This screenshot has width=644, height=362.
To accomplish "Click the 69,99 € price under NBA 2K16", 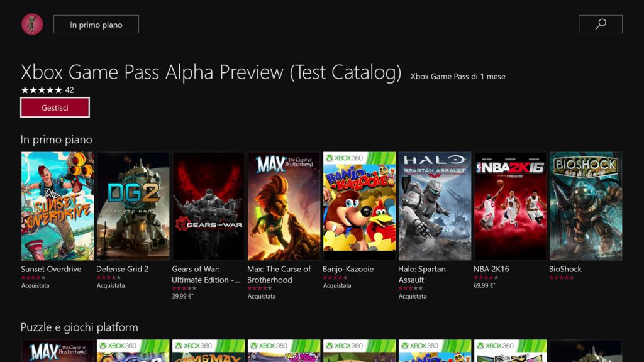I will pos(484,285).
